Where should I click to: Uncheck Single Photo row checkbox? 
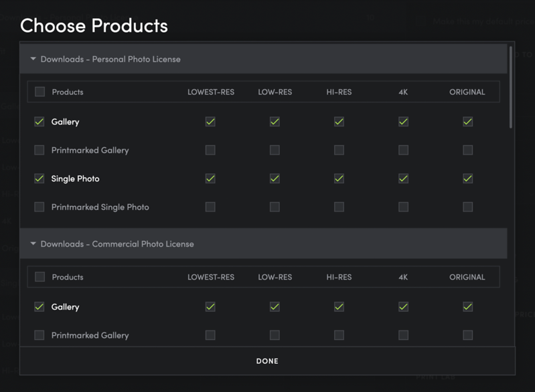click(40, 179)
